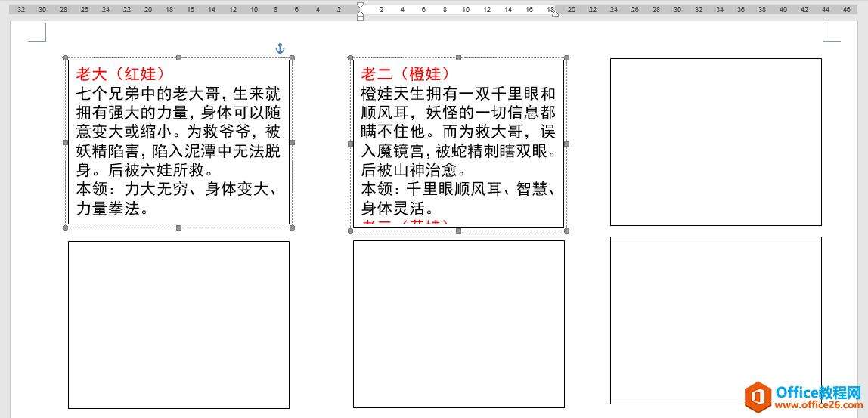The image size is (868, 418).
Task: Click right-middle handle of 老大 text box
Action: [x=292, y=142]
